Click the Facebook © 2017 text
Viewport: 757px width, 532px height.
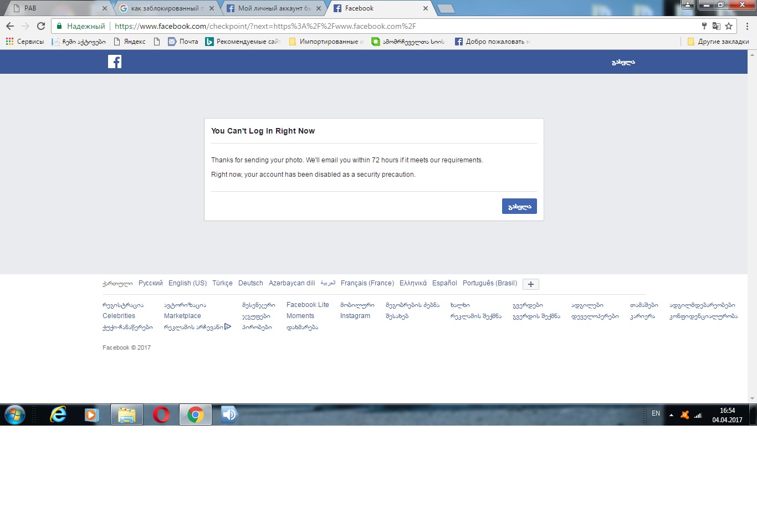126,347
